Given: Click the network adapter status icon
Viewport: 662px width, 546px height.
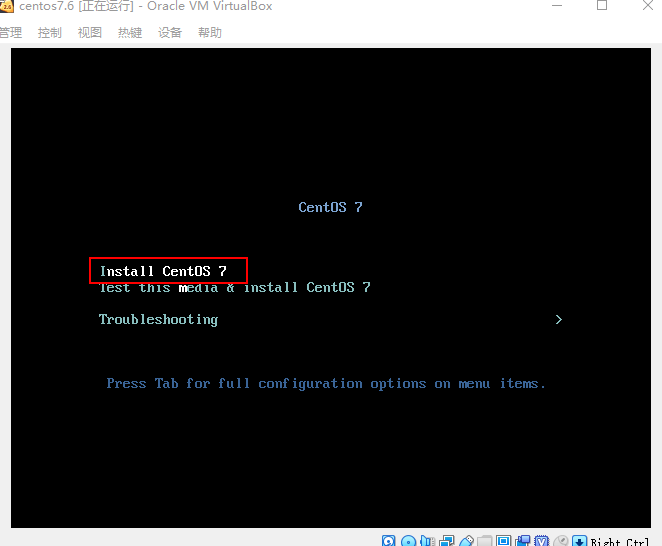Looking at the screenshot, I should coord(447,541).
